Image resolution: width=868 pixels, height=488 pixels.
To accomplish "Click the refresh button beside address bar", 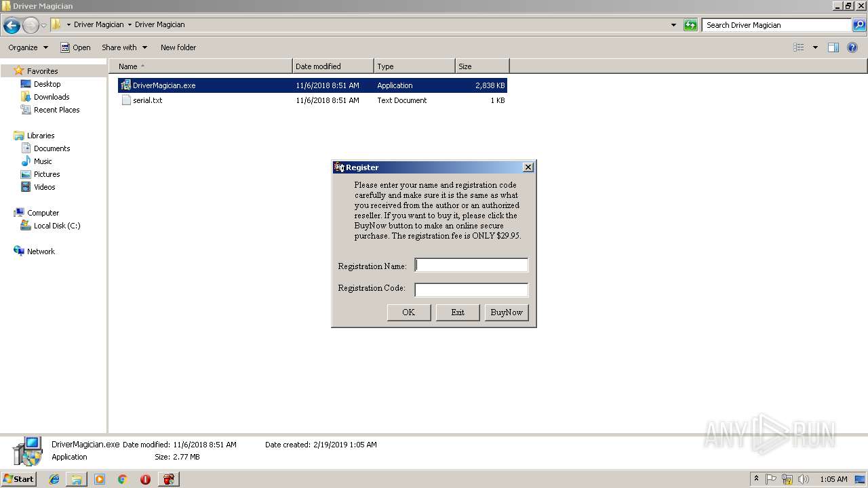I will 690,25.
